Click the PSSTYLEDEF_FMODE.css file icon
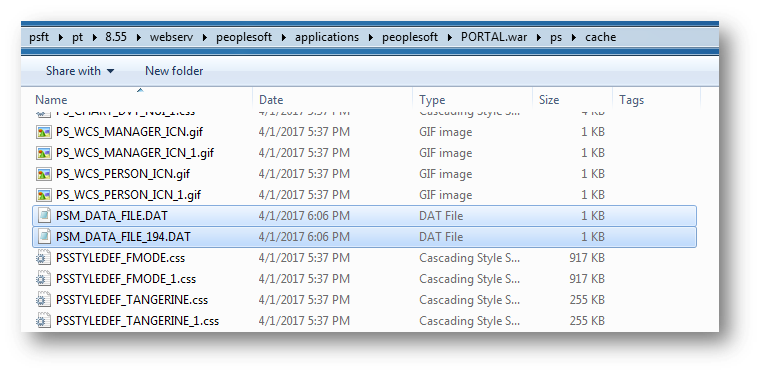Viewport: 761px width, 374px height. pos(44,258)
